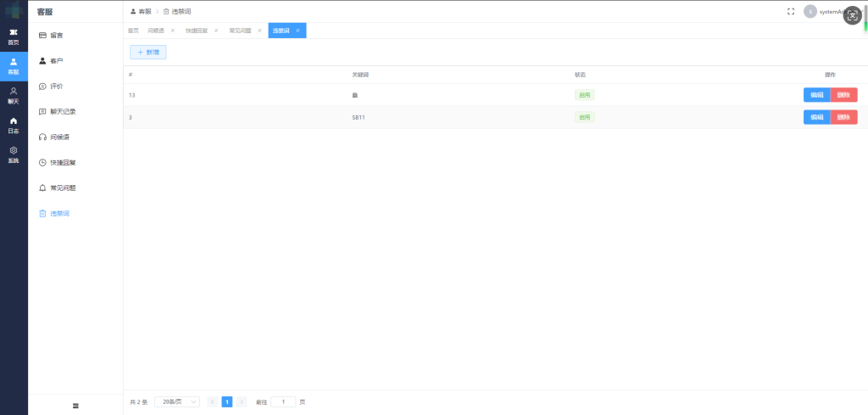Close the active 违禁词 tab

pyautogui.click(x=298, y=31)
